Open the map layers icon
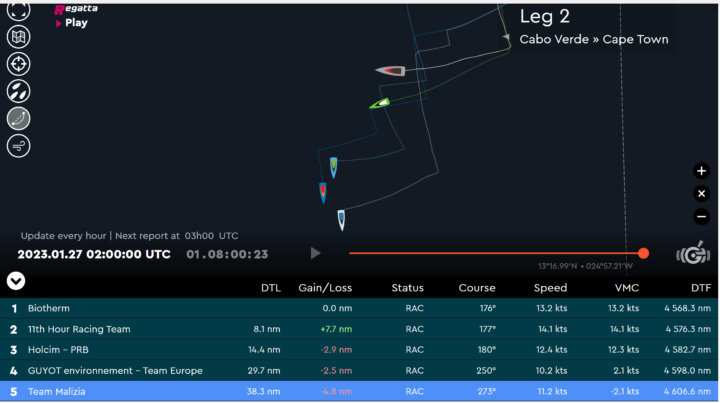Viewport: 720px width, 403px height. [18, 37]
